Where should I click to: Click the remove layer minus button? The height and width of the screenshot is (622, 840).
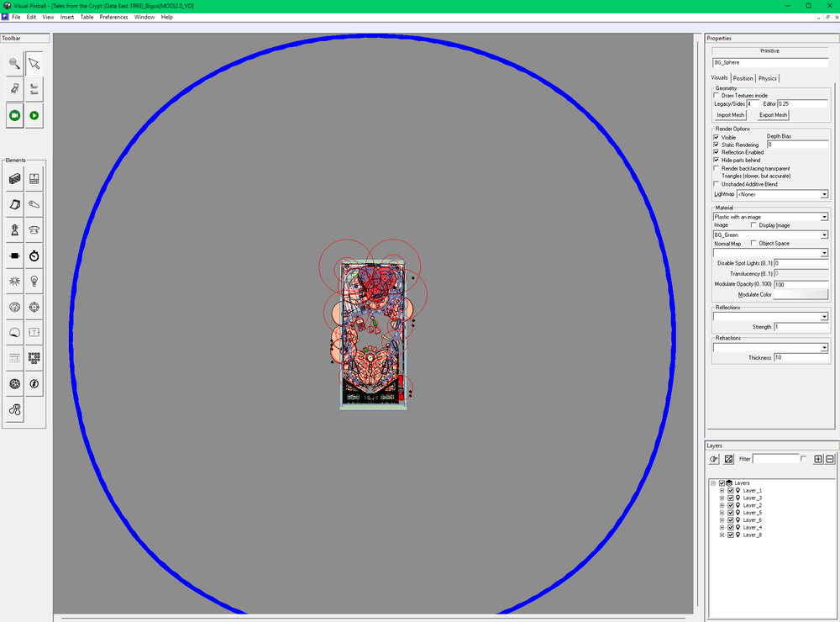830,459
